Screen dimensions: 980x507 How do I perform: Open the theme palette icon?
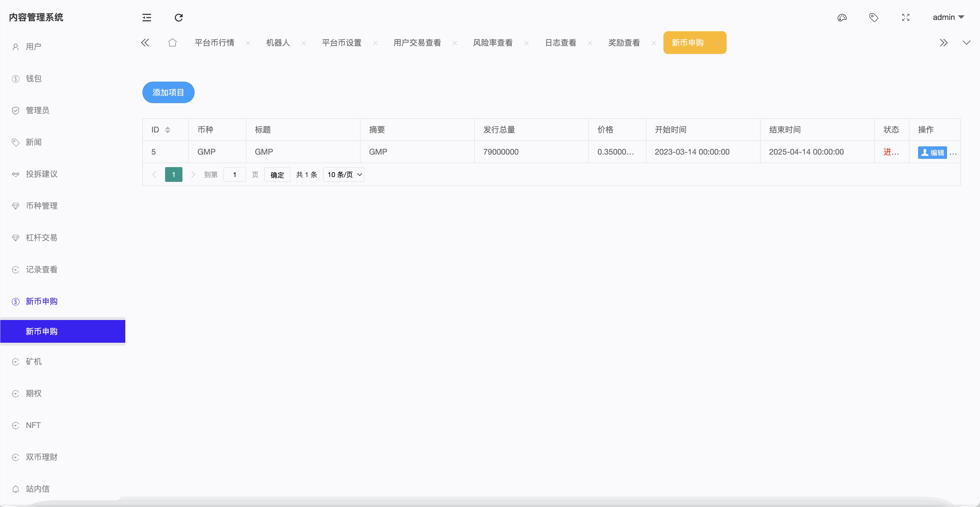coord(842,18)
